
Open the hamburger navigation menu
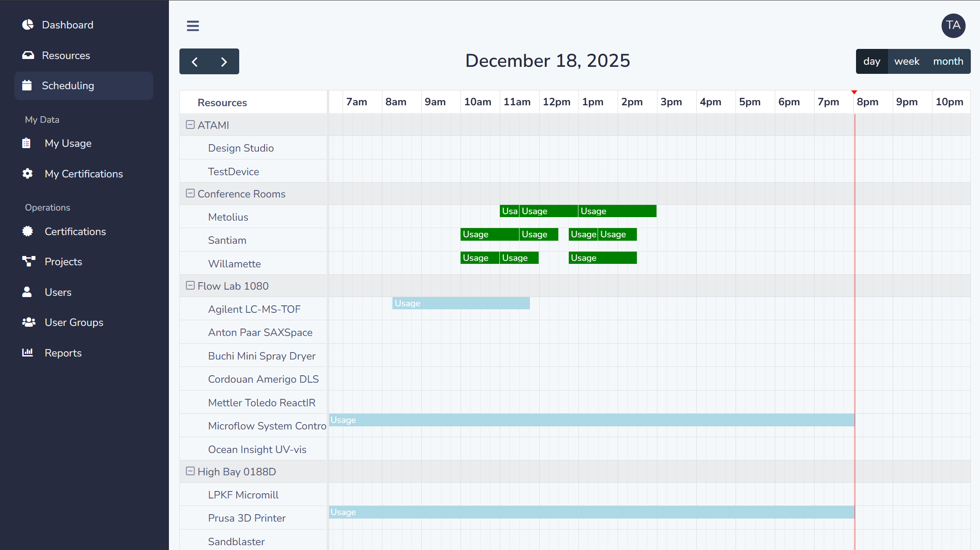click(193, 26)
